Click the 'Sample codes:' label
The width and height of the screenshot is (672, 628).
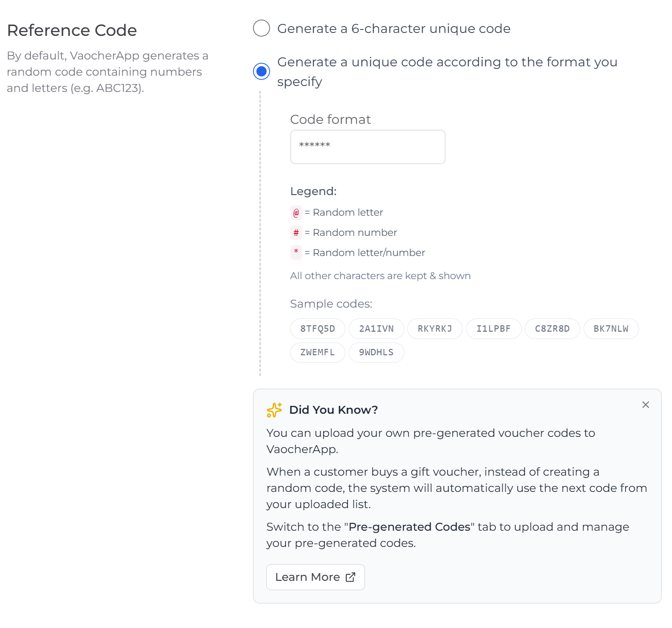point(331,304)
